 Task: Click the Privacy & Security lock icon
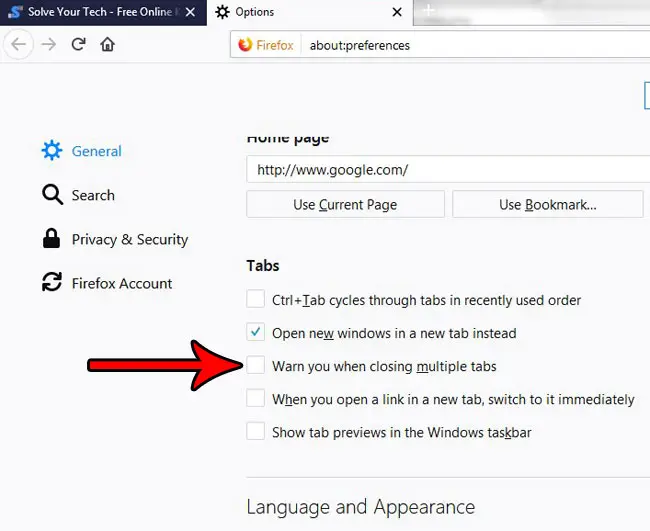click(51, 239)
